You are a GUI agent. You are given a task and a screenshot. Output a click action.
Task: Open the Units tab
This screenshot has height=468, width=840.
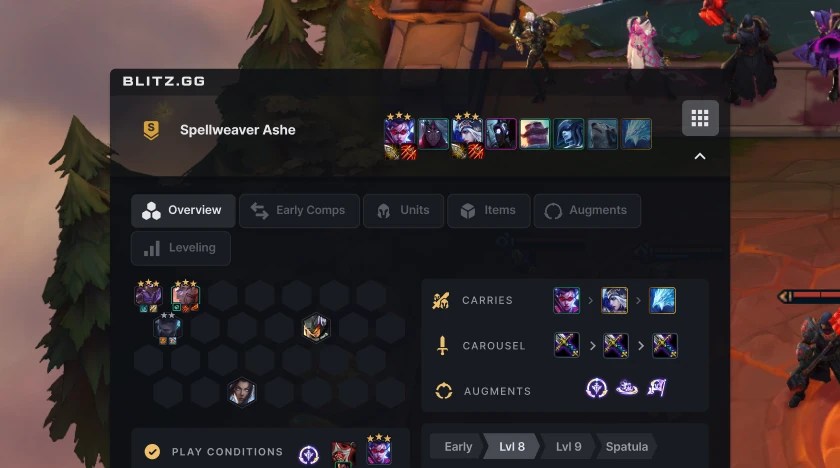tap(403, 210)
